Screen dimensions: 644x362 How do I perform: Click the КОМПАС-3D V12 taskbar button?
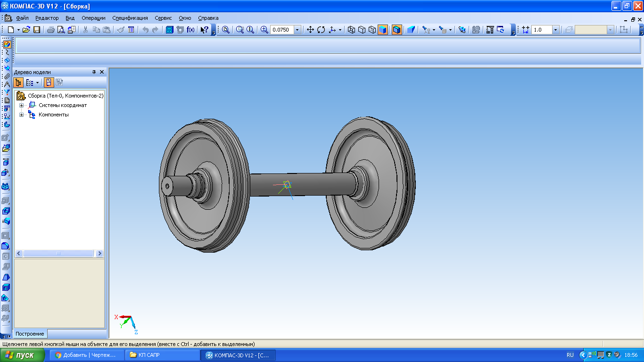239,355
